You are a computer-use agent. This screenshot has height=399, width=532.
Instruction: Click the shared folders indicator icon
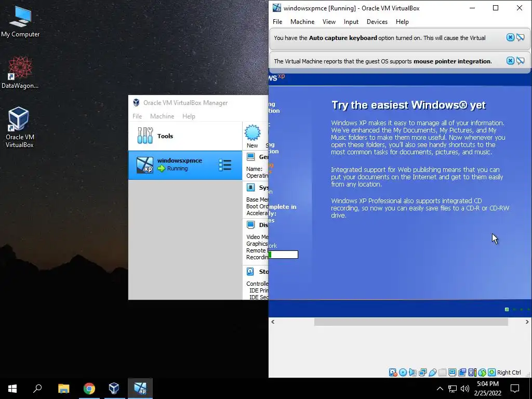442,372
